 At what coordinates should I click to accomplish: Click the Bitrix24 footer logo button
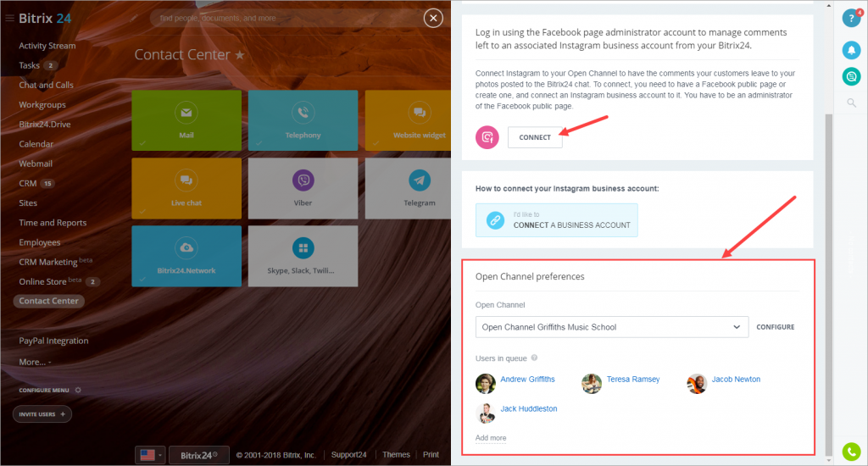pos(198,455)
